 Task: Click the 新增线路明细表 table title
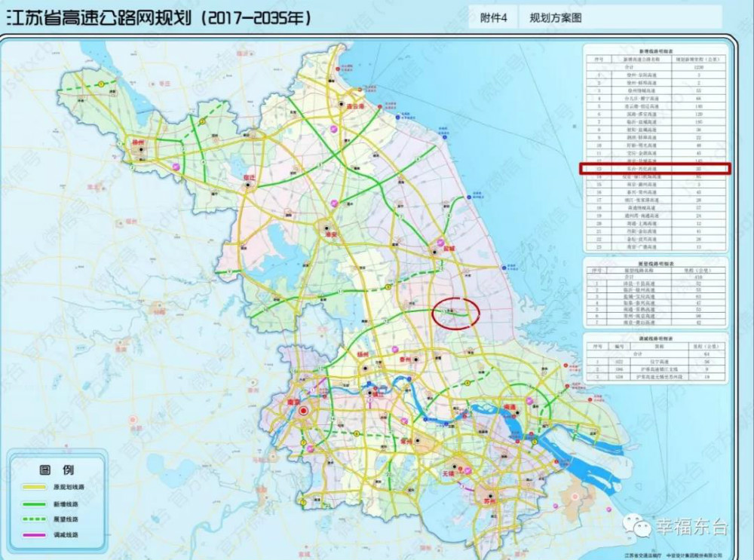656,51
